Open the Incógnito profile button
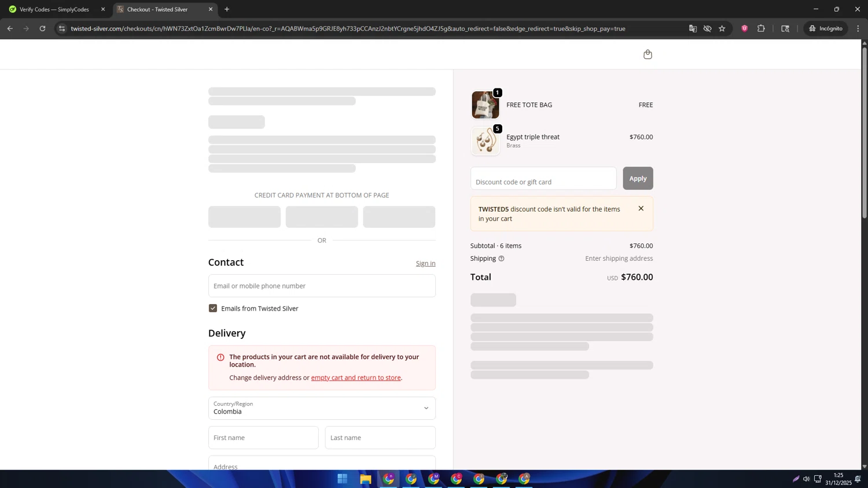This screenshot has height=488, width=868. coord(826,28)
